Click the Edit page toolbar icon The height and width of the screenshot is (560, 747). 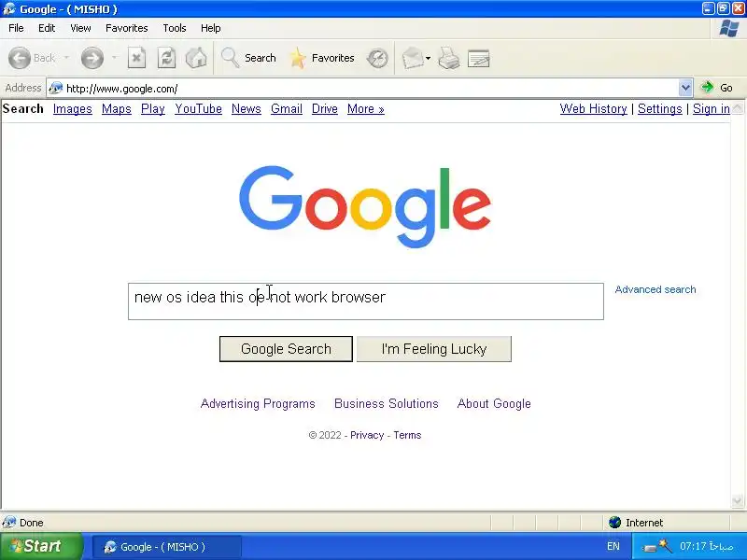pyautogui.click(x=479, y=59)
